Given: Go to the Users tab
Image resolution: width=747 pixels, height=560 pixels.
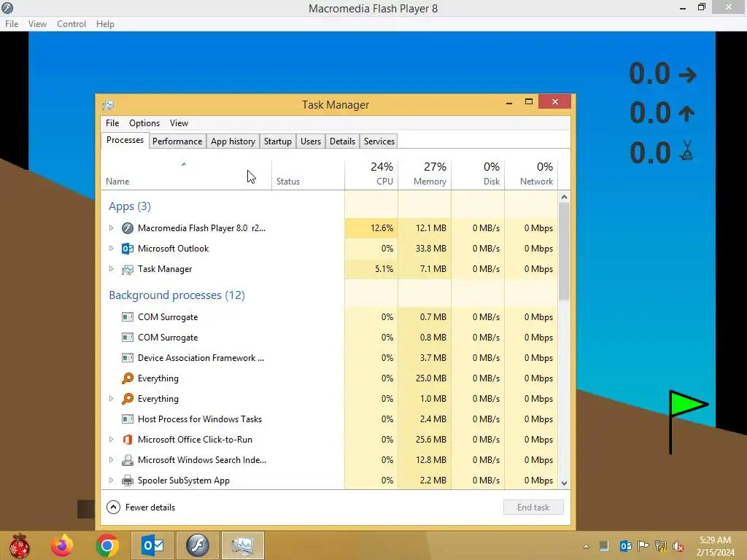Looking at the screenshot, I should [311, 141].
